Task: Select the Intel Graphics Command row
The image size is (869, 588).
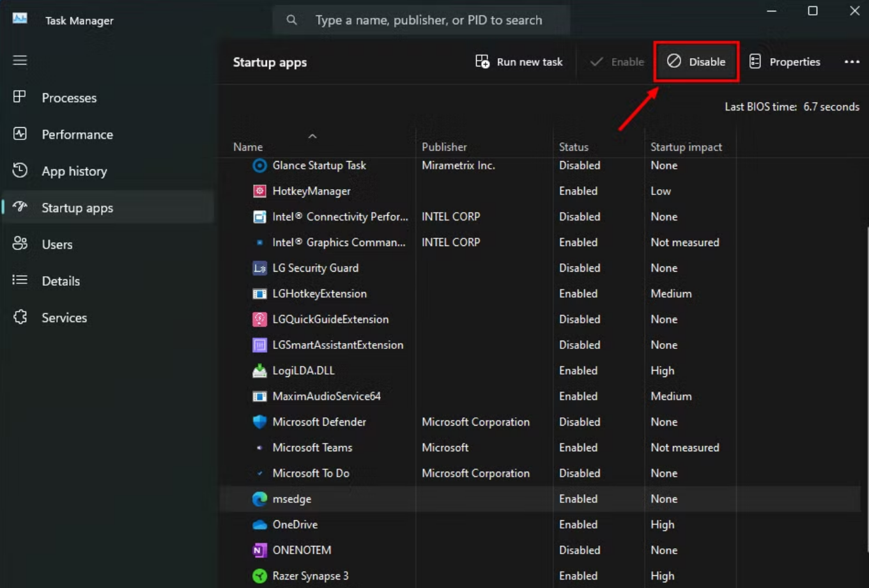Action: tap(540, 242)
